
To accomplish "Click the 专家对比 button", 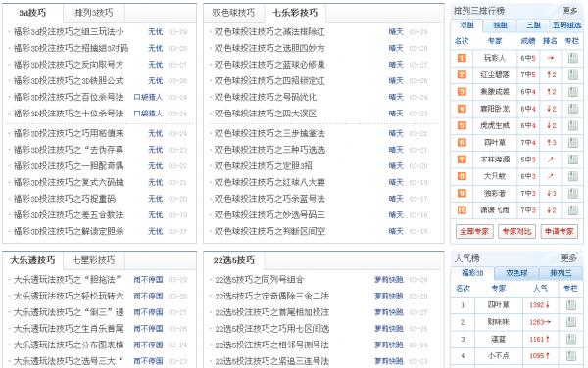I will pyautogui.click(x=516, y=231).
